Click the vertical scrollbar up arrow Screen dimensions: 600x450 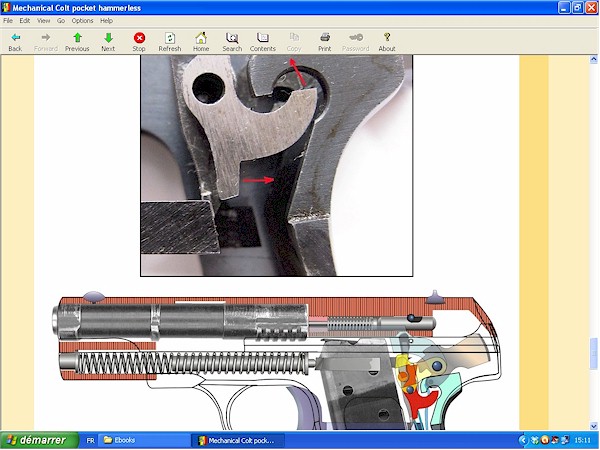pos(593,59)
